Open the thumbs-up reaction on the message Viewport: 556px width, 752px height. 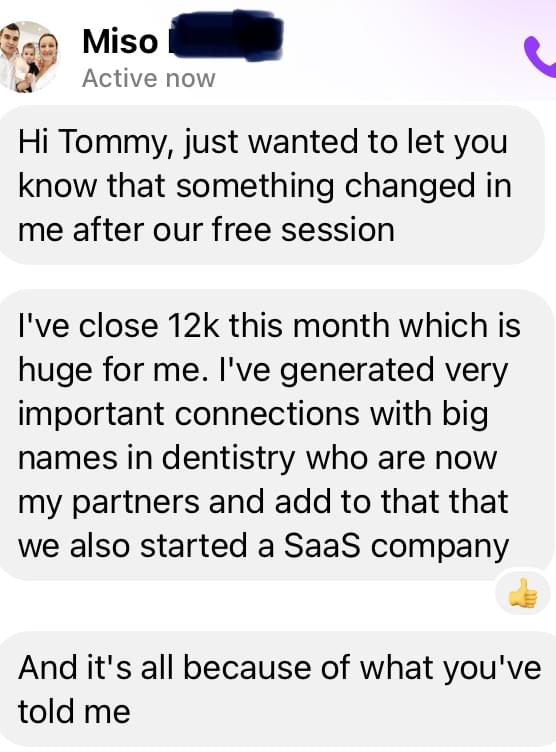tap(523, 594)
